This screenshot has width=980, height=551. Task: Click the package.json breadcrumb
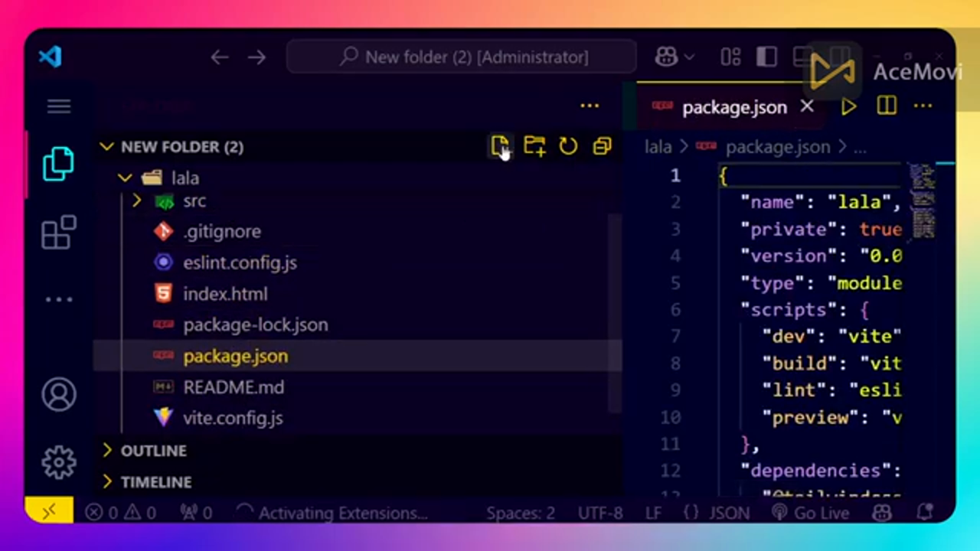(x=777, y=147)
